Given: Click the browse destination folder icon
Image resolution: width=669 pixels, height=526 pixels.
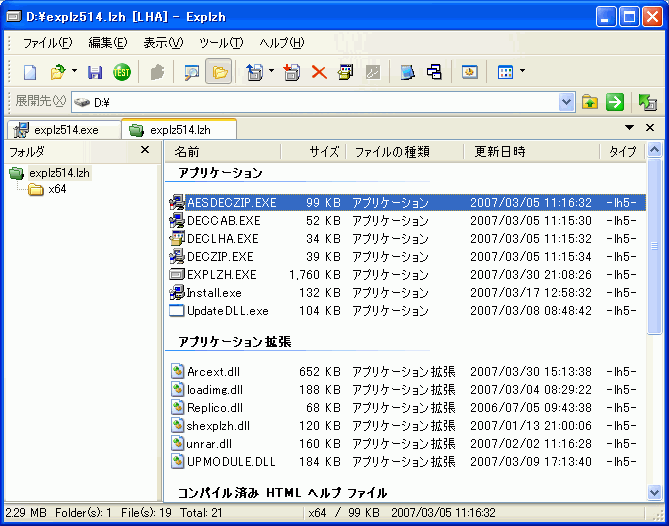Looking at the screenshot, I should click(590, 102).
